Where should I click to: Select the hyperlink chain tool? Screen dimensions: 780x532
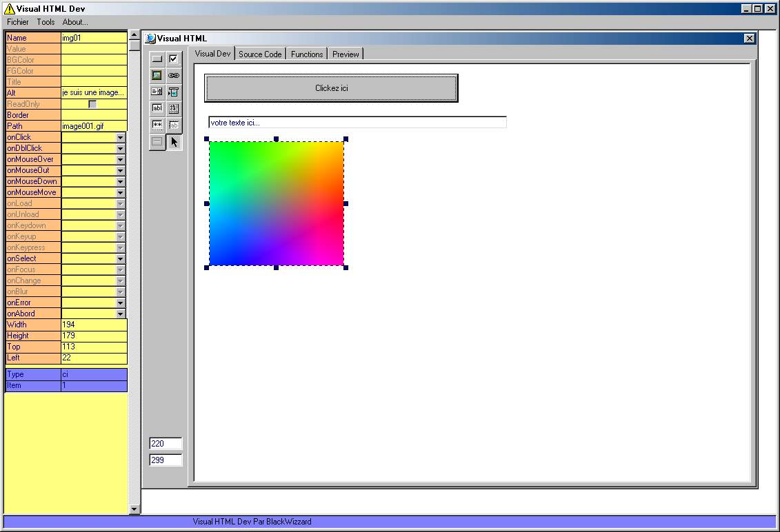tap(174, 76)
